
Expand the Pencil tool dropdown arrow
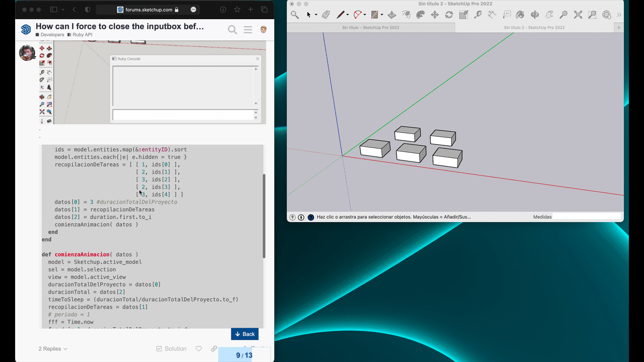(348, 15)
